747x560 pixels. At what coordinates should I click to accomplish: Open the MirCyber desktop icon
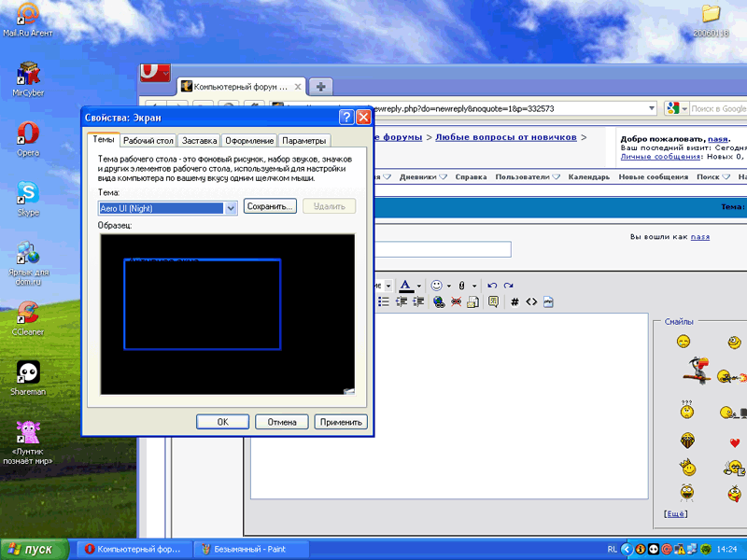[28, 79]
